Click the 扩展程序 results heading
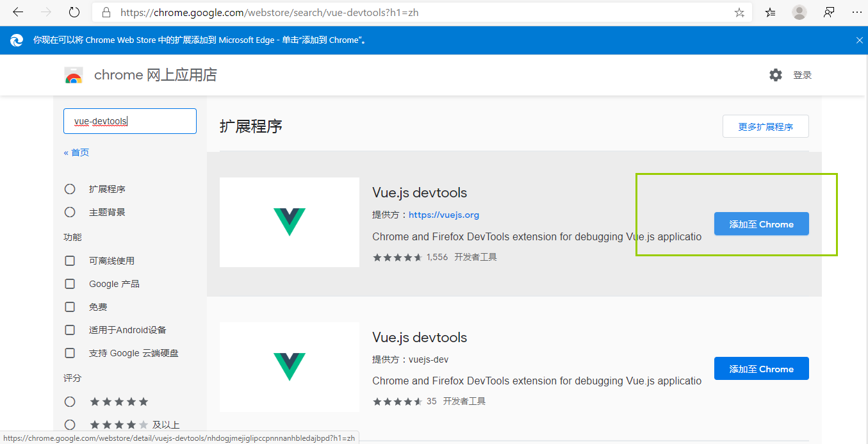The height and width of the screenshot is (444, 868). 251,126
